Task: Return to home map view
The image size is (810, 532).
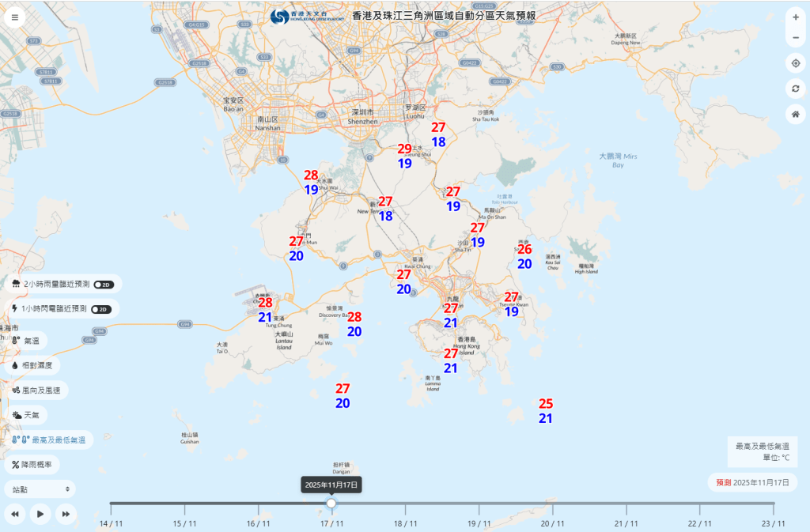Action: pyautogui.click(x=795, y=114)
